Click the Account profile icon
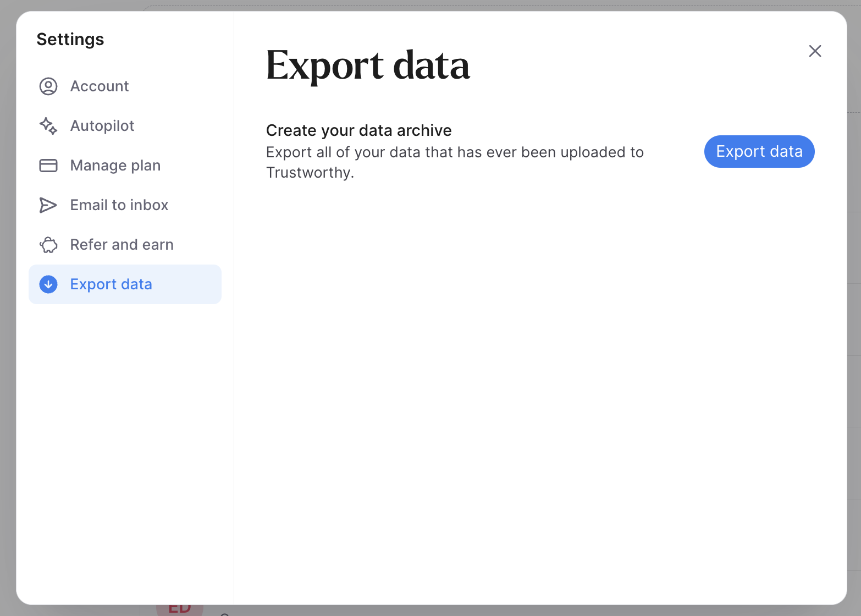Screen dimensions: 861x616 pyautogui.click(x=48, y=86)
